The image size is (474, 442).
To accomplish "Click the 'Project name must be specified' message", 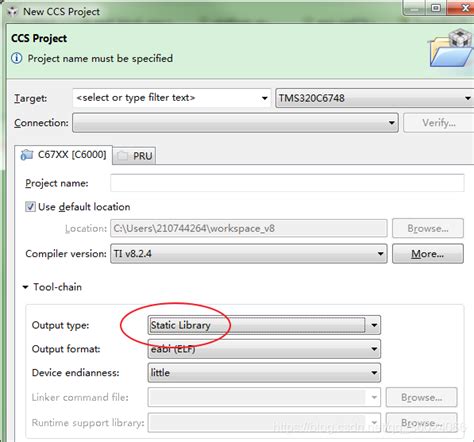I will [100, 59].
